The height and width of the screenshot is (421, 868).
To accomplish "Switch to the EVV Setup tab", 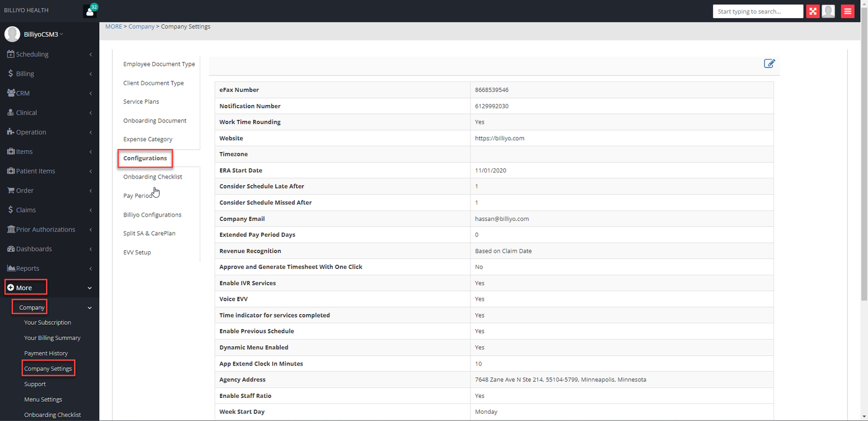I will click(137, 252).
